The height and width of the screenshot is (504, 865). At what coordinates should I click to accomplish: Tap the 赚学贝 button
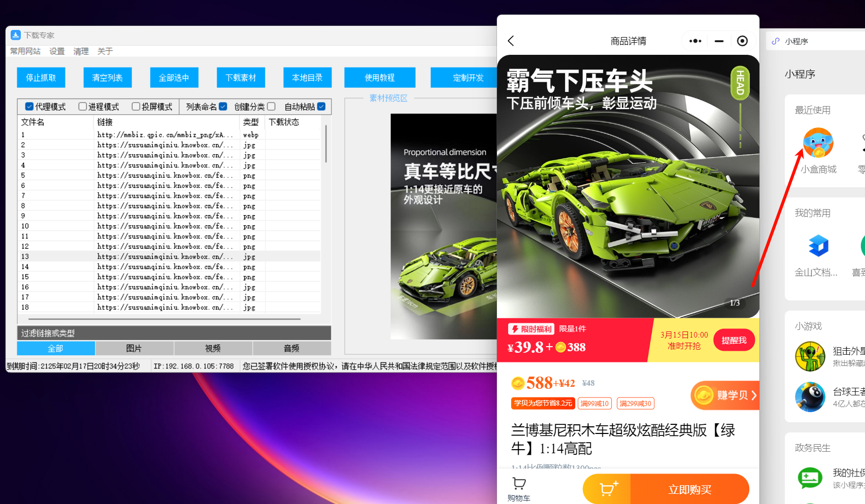point(725,395)
